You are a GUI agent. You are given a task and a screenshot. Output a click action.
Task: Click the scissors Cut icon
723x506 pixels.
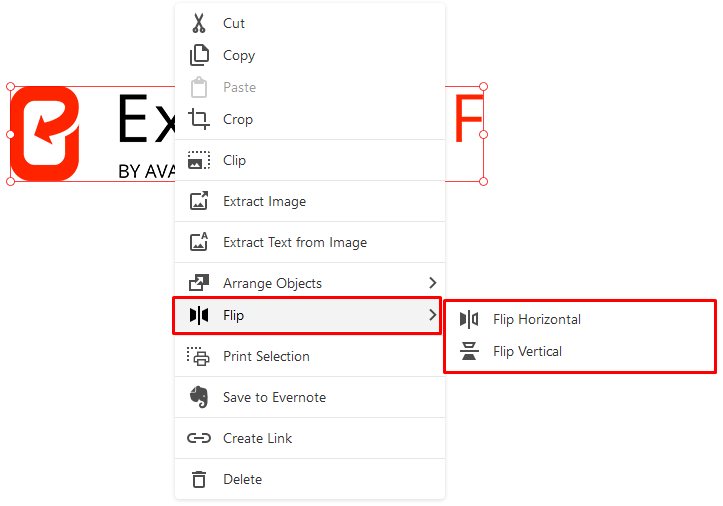(x=199, y=23)
